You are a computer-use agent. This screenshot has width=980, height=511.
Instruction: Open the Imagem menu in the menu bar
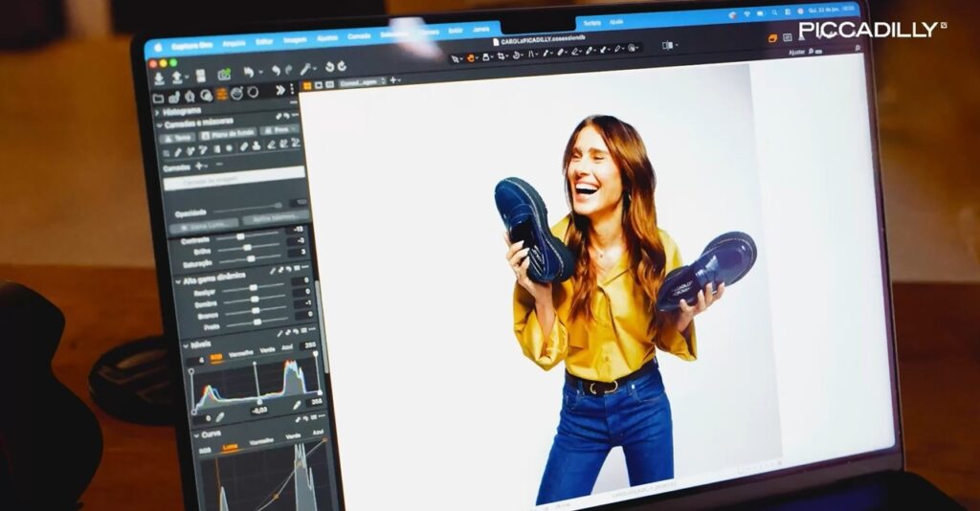pyautogui.click(x=295, y=40)
